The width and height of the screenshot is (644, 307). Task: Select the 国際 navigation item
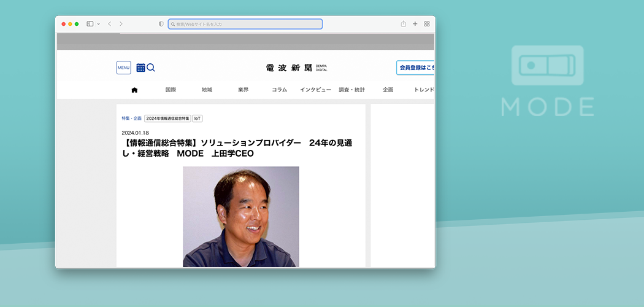click(x=171, y=90)
